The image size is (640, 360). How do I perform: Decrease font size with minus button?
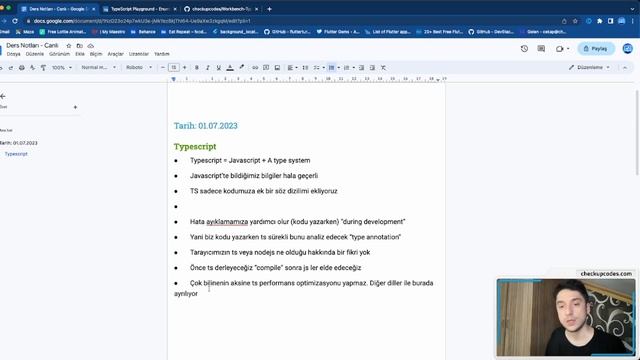click(162, 68)
